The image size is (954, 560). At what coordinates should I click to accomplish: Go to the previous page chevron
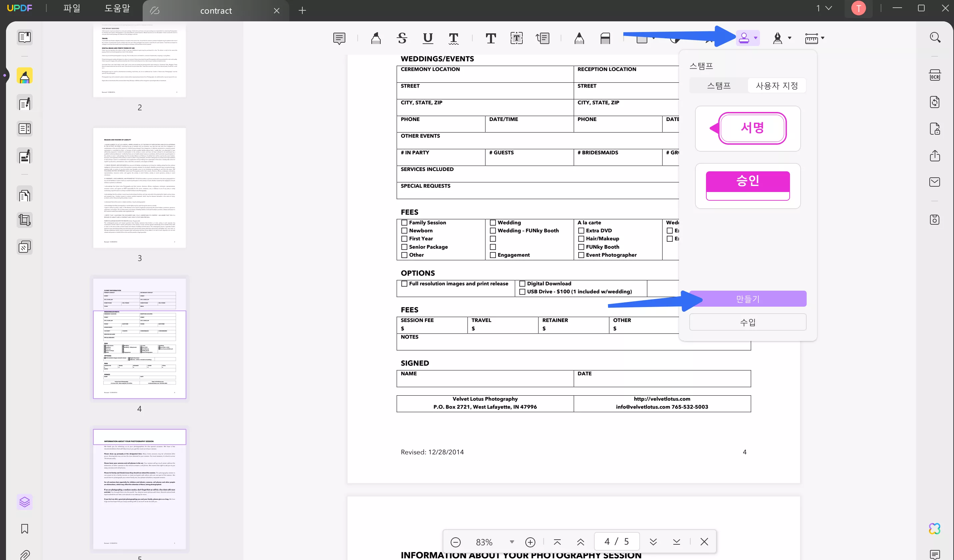[580, 542]
